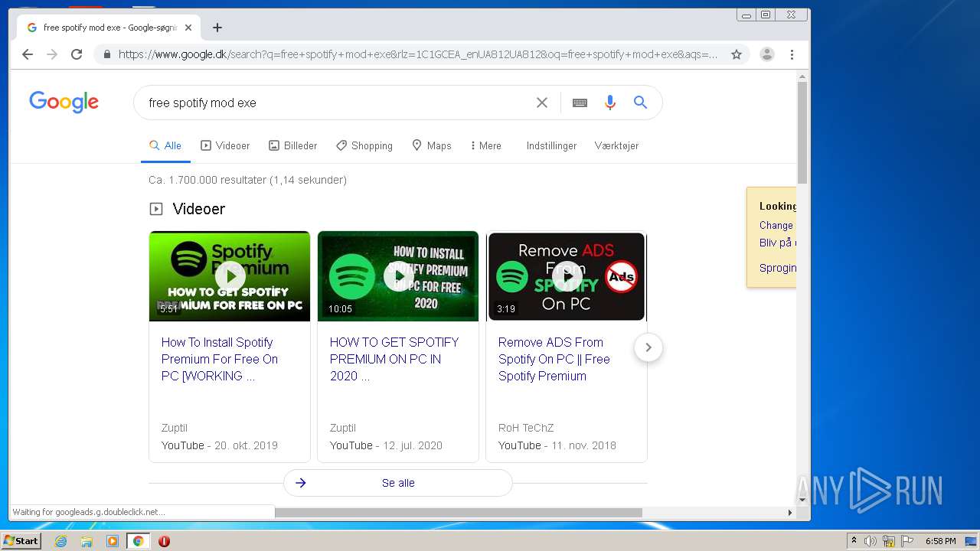Click the volume speaker tray icon
The image size is (980, 551).
(x=870, y=541)
